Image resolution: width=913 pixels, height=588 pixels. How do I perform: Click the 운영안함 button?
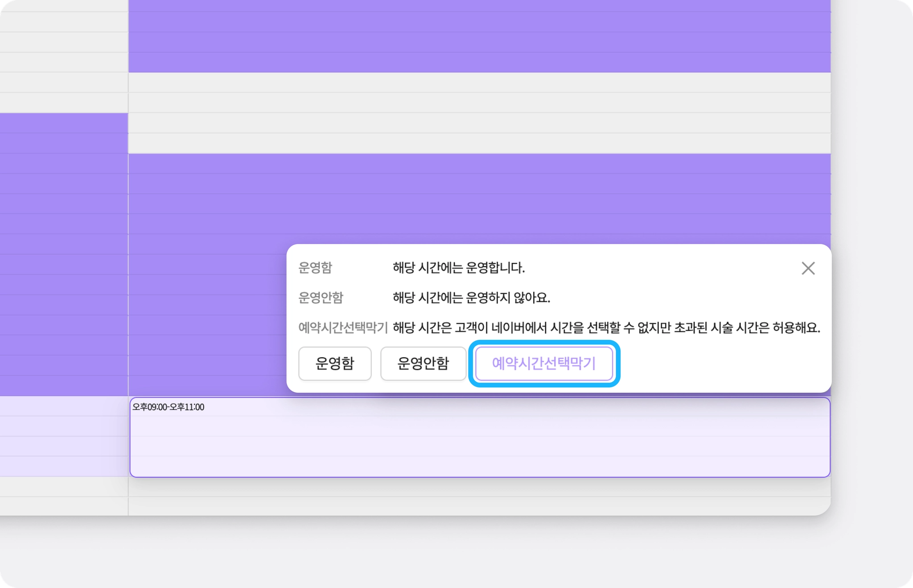click(x=423, y=363)
